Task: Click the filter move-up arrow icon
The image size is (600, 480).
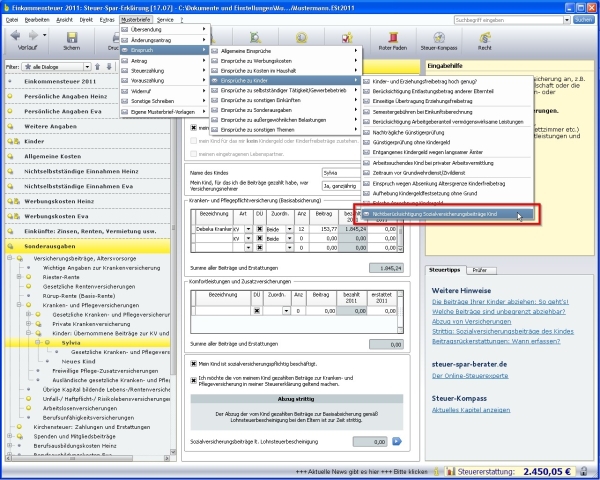Action: 98,67
